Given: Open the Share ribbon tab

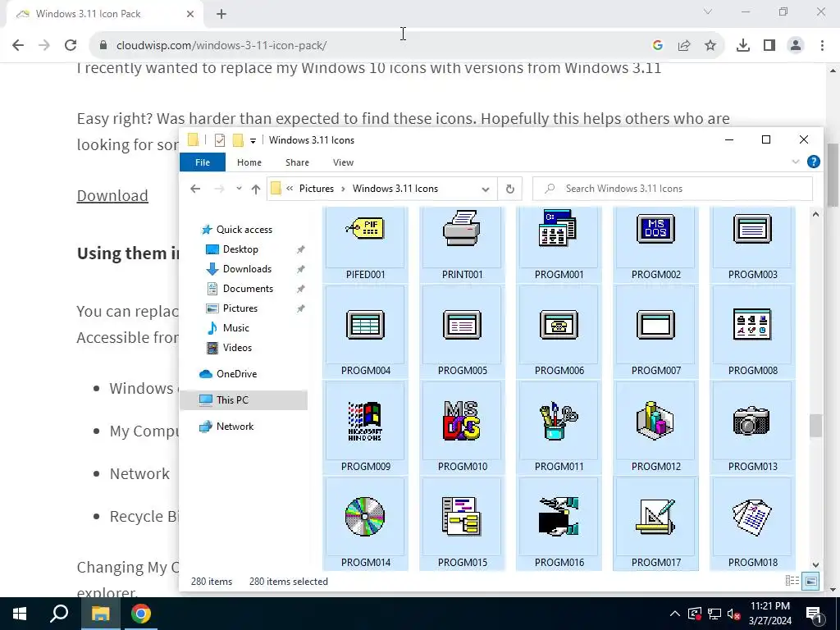Looking at the screenshot, I should pos(297,162).
